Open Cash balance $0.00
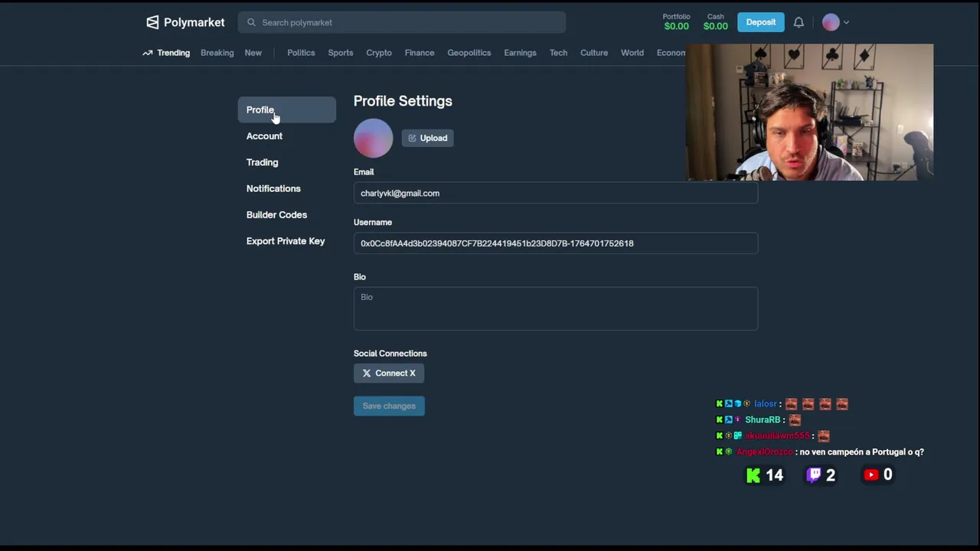Image resolution: width=980 pixels, height=551 pixels. tap(716, 22)
